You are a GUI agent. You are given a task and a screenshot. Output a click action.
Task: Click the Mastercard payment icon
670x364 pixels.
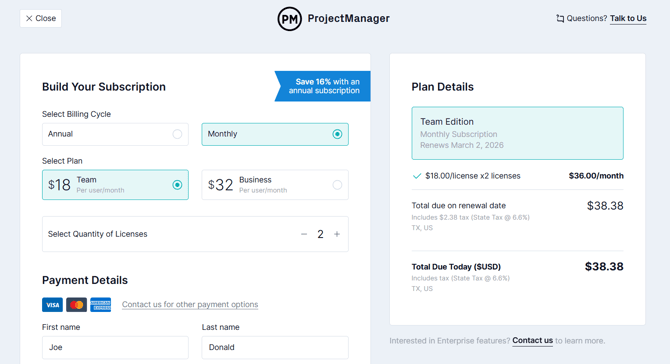click(x=76, y=305)
